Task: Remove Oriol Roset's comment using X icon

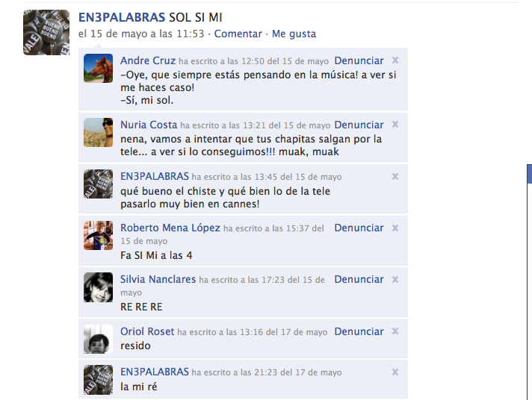Action: 395,331
